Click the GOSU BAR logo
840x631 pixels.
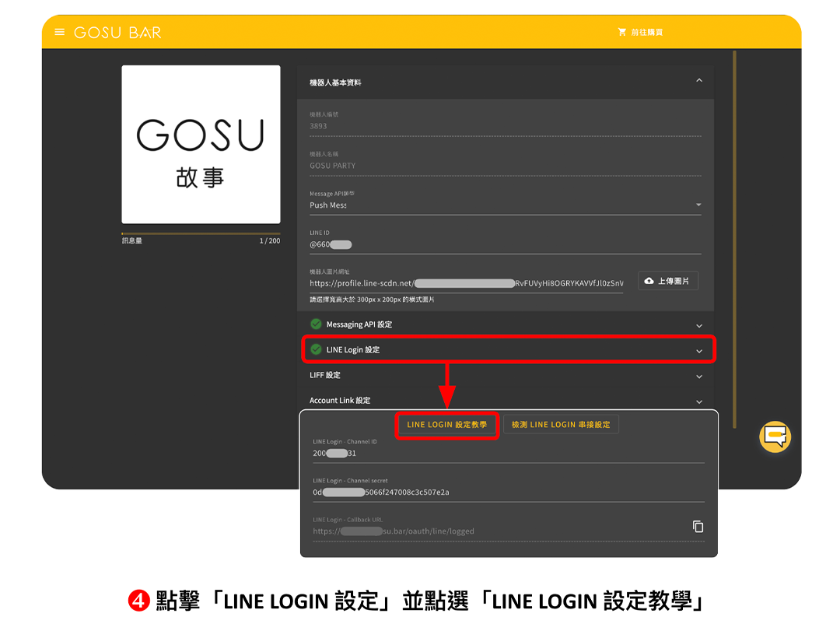[118, 33]
